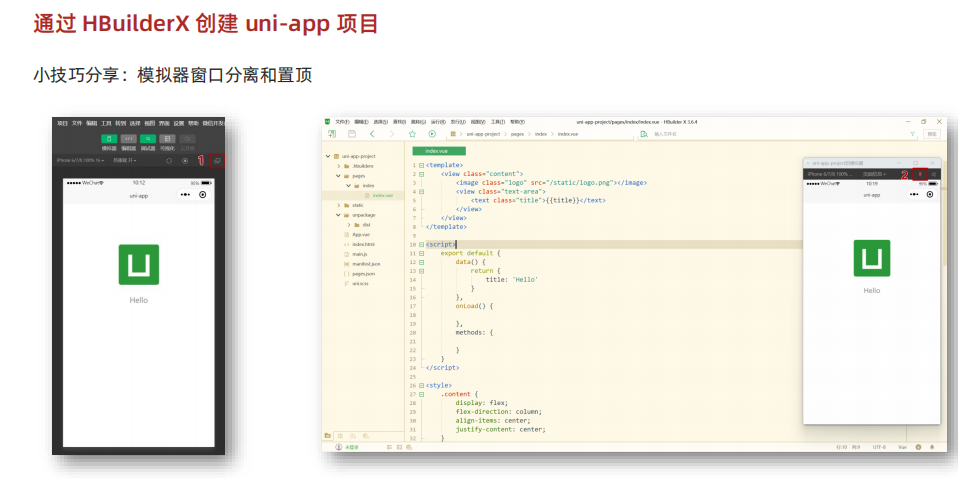Screen dimensions: 958x478
Task: Click the capsule close icon in the left simulator
Action: pos(203,195)
